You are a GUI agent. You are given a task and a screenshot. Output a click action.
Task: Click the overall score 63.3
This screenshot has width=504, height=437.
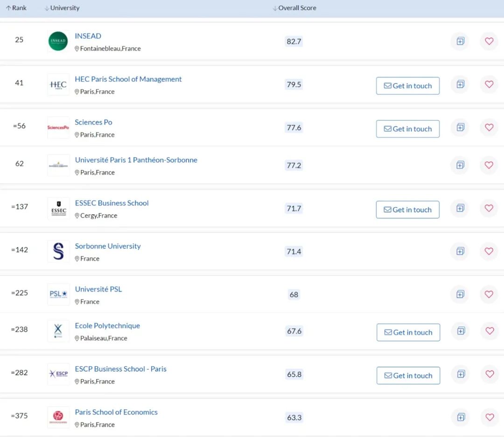click(294, 417)
